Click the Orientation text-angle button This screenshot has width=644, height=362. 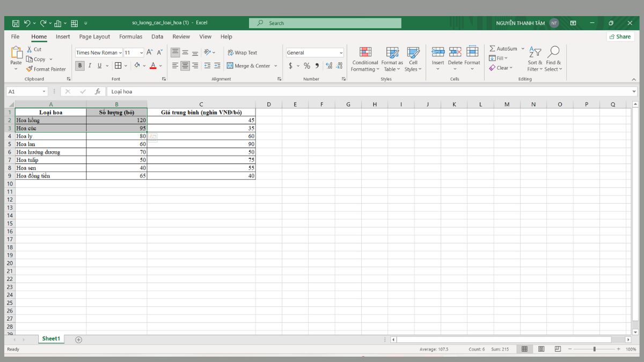tap(208, 53)
